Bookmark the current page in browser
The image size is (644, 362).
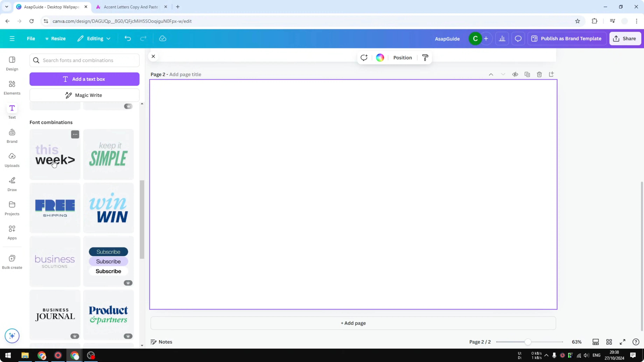point(577,21)
